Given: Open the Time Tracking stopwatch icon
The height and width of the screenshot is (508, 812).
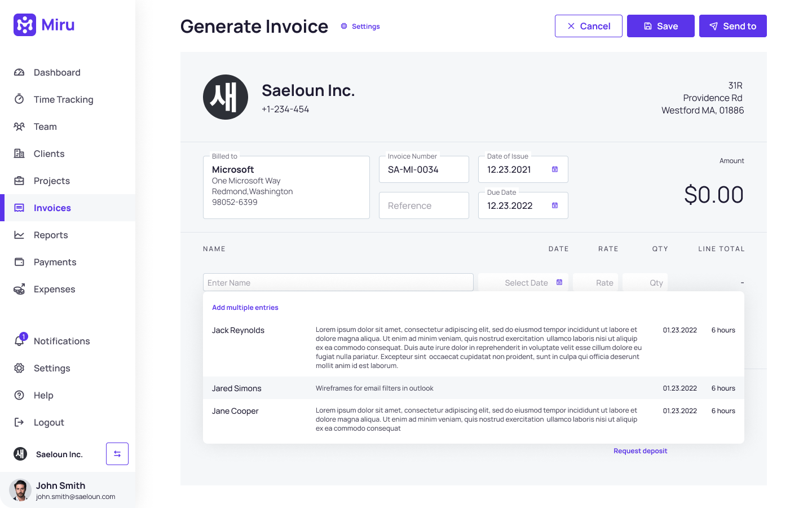Looking at the screenshot, I should (19, 99).
